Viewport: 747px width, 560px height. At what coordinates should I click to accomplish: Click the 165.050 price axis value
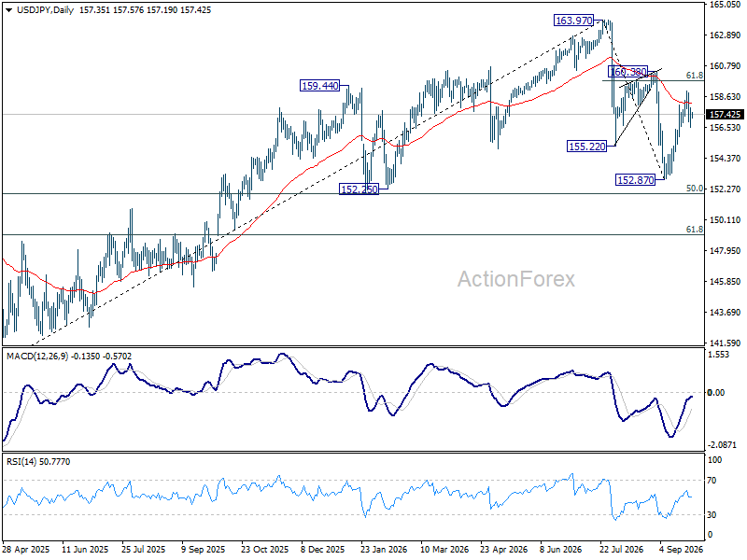[726, 5]
